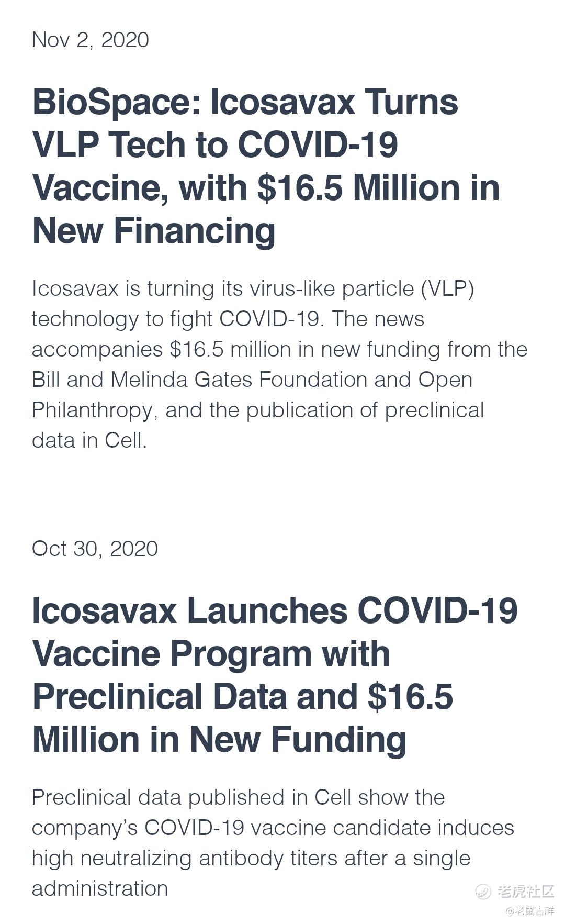Image resolution: width=565 pixels, height=924 pixels.
Task: Open the @老鼠吉祥 user handle
Action: (529, 911)
